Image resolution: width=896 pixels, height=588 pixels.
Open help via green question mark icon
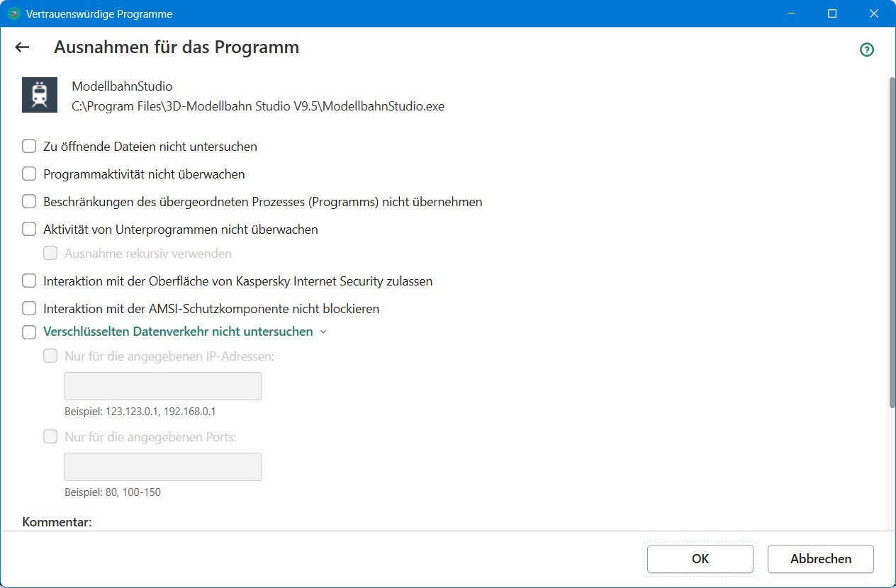point(866,50)
